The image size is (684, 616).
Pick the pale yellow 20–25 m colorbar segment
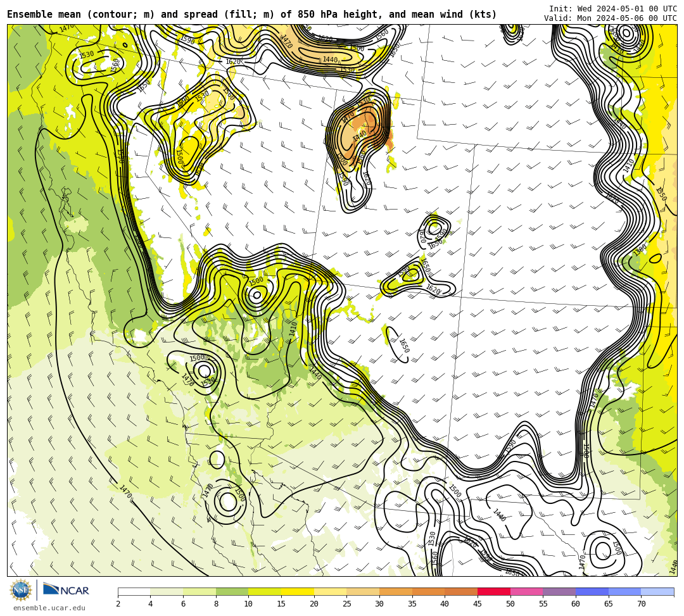tap(330, 591)
